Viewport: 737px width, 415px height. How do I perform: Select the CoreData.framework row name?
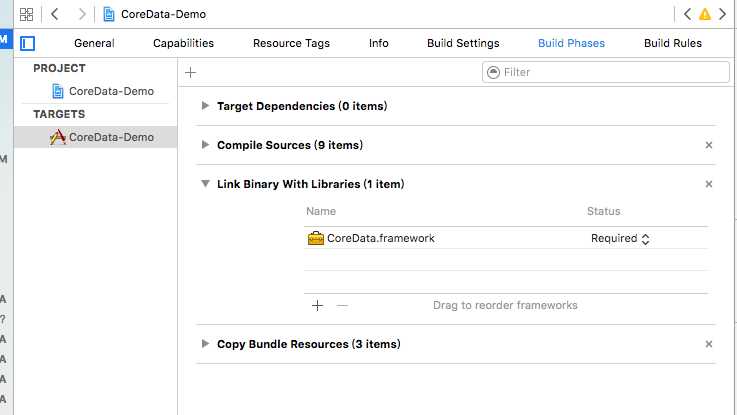pos(381,238)
